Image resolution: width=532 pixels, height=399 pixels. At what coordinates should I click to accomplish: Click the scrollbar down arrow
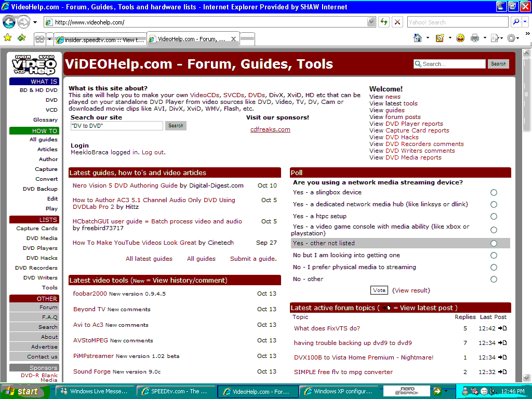click(526, 377)
